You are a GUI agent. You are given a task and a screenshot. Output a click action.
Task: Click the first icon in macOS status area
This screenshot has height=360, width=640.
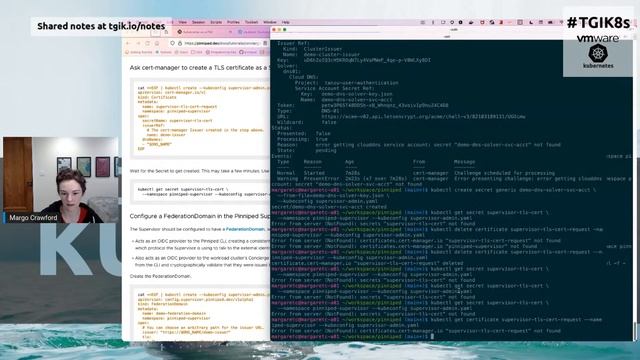(x=423, y=22)
